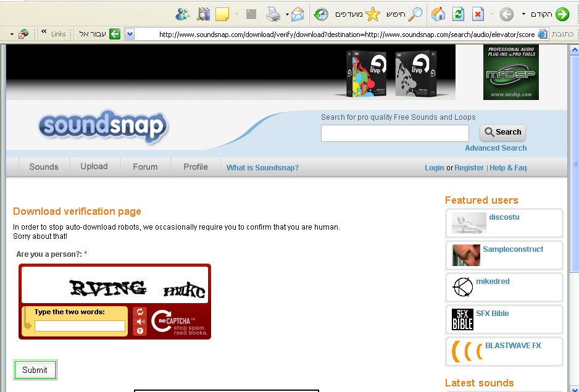Click the Stop loading red X icon
The height and width of the screenshot is (392, 579).
(478, 14)
